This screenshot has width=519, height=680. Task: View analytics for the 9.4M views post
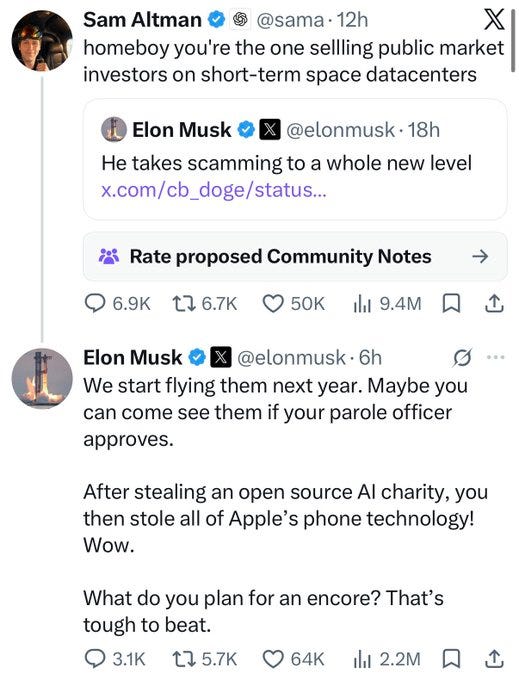[x=387, y=304]
